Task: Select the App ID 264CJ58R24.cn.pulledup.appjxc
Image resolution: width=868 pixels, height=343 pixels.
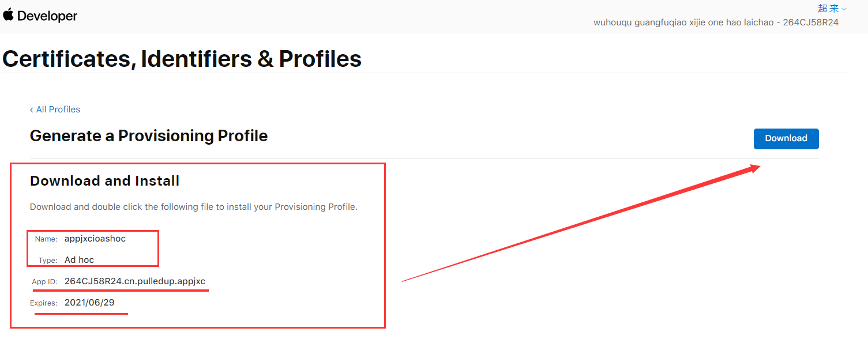Action: 134,281
